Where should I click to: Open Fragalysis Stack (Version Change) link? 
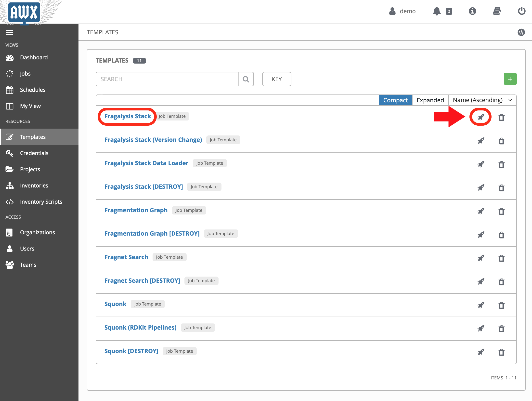click(x=153, y=140)
